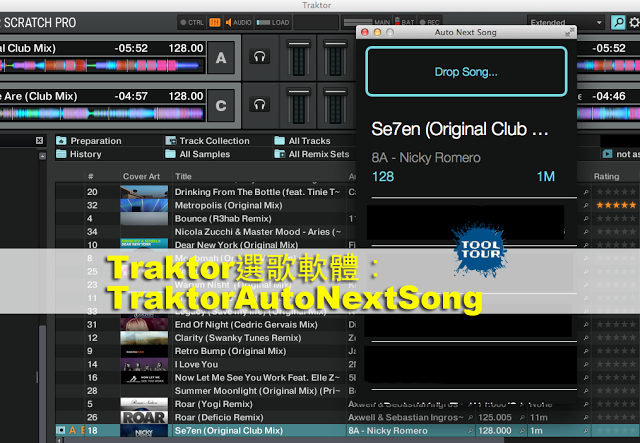The image size is (640, 443).
Task: Click the Deck C headphone cue button
Action: point(259,105)
